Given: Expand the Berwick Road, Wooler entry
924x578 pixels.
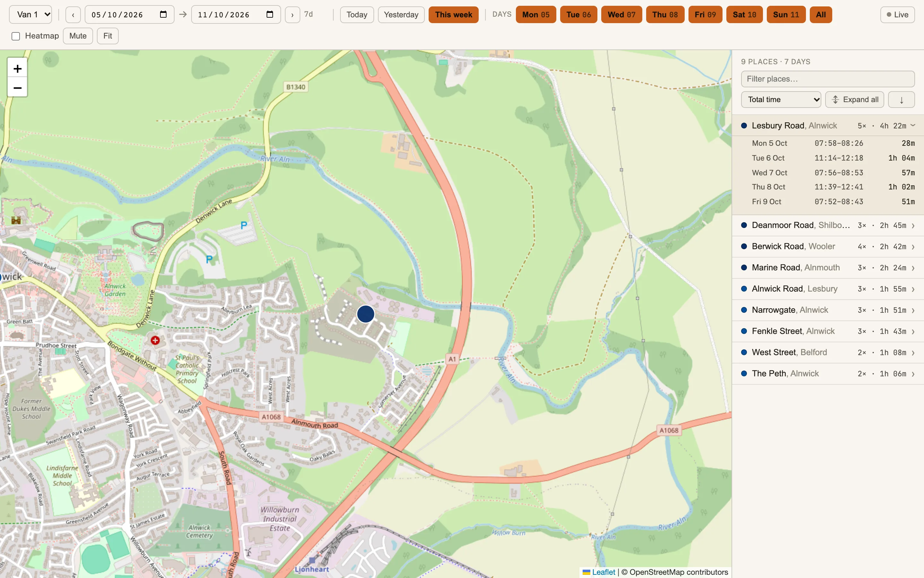Looking at the screenshot, I should 828,247.
